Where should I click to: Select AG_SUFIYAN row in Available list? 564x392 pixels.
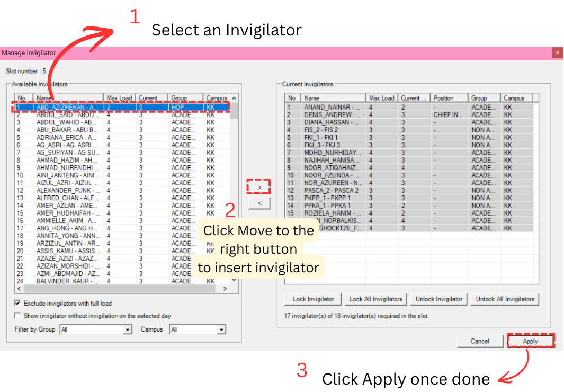pyautogui.click(x=122, y=153)
